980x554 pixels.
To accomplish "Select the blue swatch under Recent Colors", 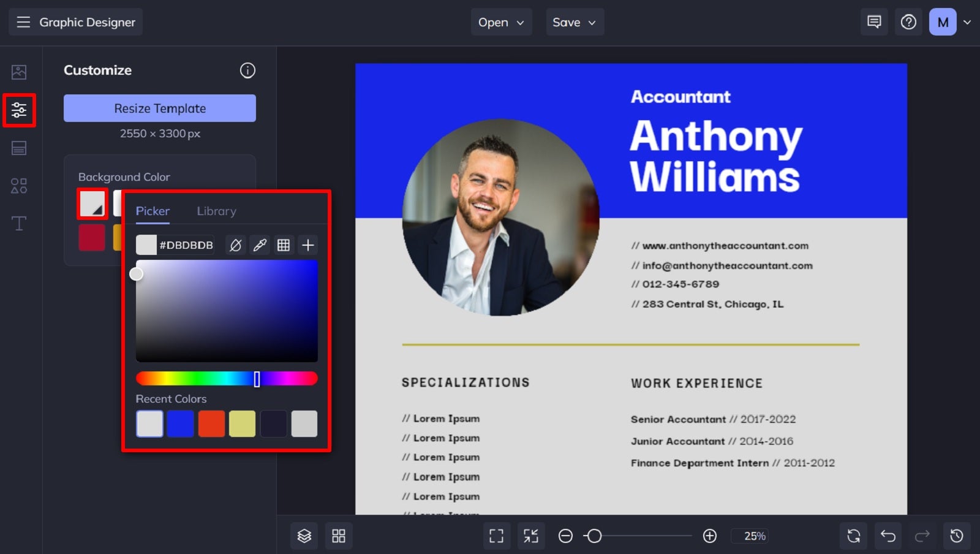I will click(x=180, y=423).
